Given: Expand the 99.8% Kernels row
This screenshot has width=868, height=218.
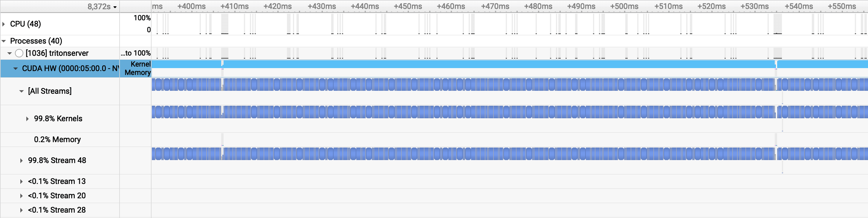Looking at the screenshot, I should [x=27, y=119].
